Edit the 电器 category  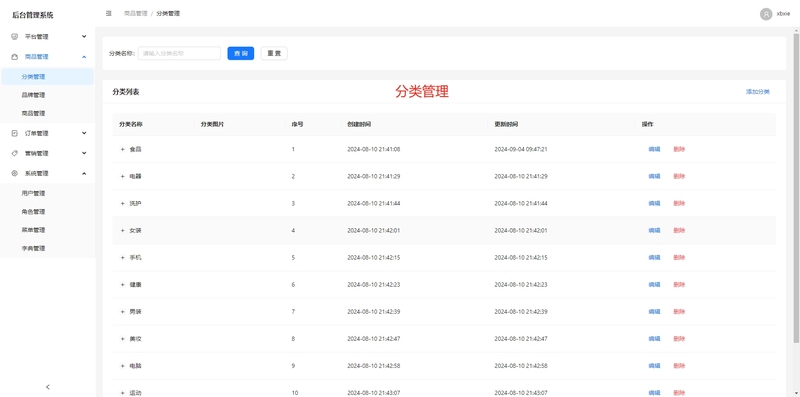click(x=654, y=177)
